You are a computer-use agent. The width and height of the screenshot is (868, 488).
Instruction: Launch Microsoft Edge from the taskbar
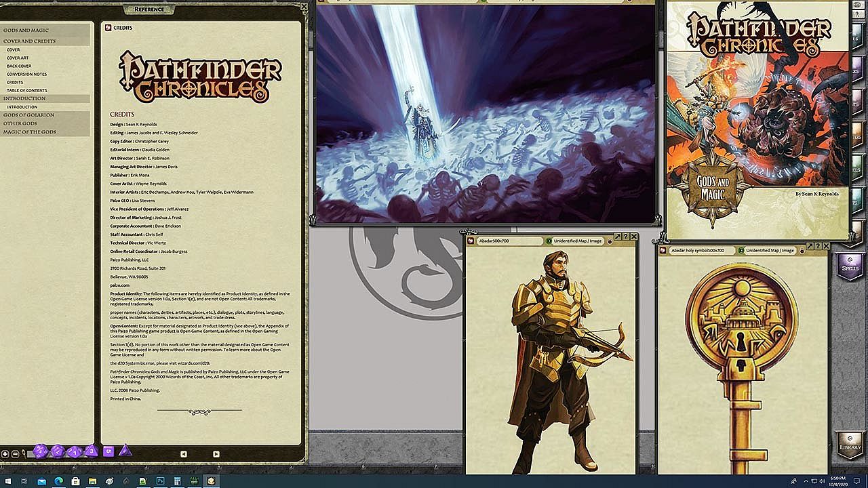click(58, 481)
